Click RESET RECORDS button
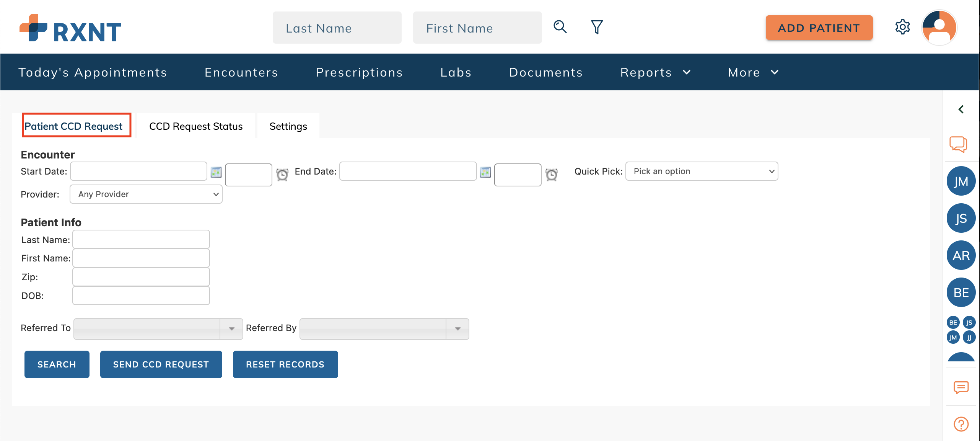Viewport: 980px width, 441px height. tap(285, 364)
